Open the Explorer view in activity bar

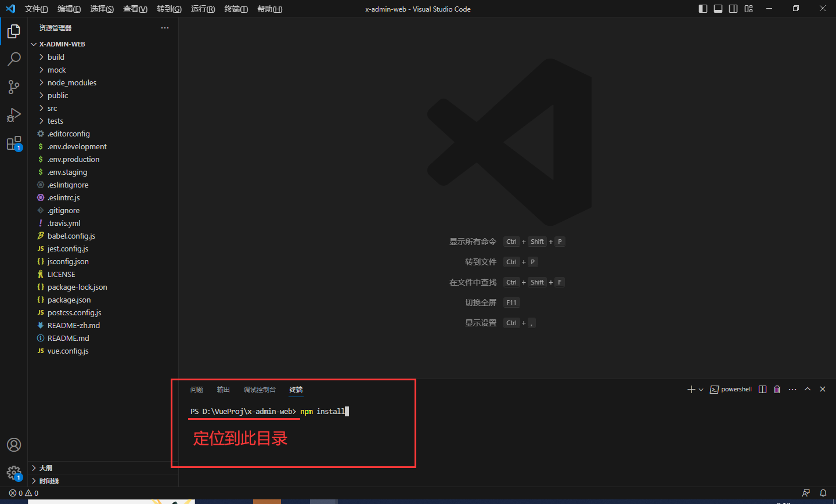click(14, 31)
